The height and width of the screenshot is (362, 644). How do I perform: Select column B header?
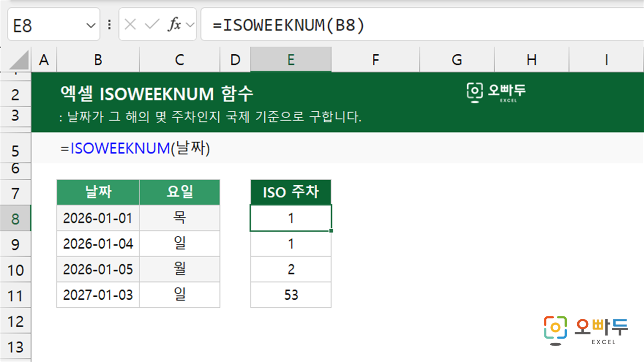(x=98, y=60)
